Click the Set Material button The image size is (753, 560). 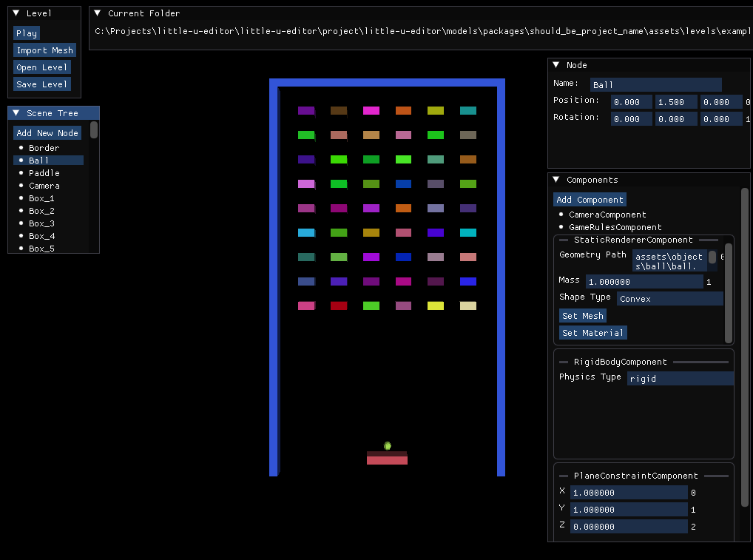point(592,333)
